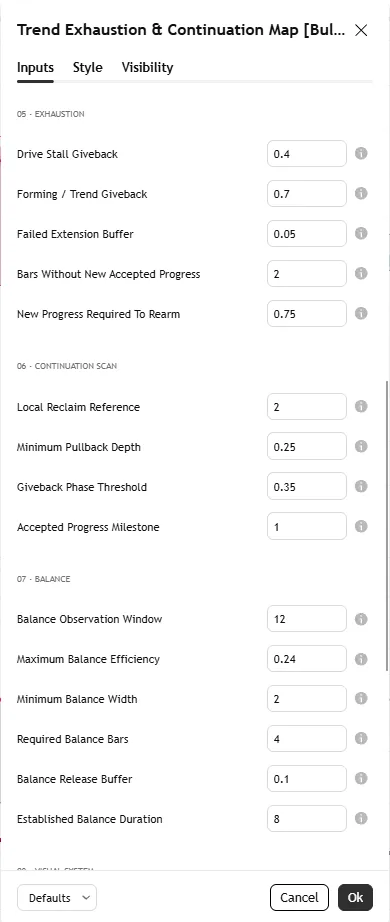Open info tooltip for Giveback Phase Threshold
Viewport: 390px width, 922px height.
[361, 486]
